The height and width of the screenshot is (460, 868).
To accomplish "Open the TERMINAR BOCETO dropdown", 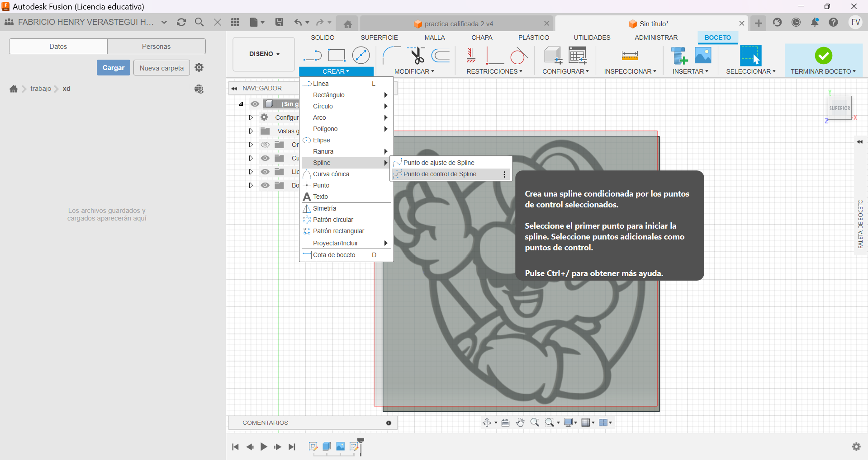I will click(x=823, y=71).
